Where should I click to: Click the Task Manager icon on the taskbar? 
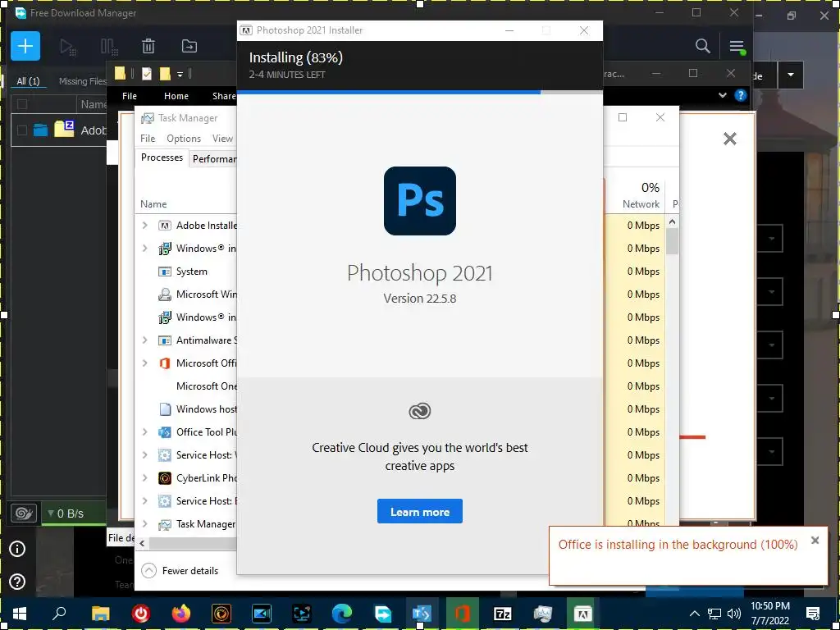point(543,614)
